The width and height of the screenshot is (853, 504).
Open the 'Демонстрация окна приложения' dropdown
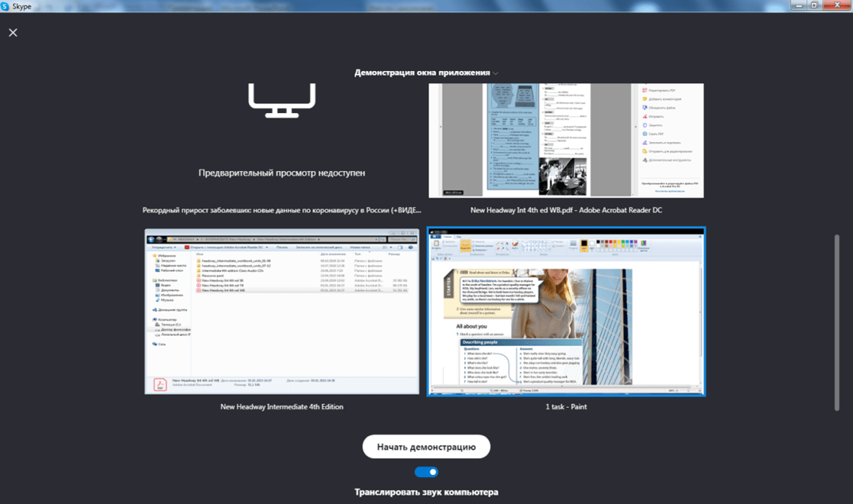(x=422, y=72)
